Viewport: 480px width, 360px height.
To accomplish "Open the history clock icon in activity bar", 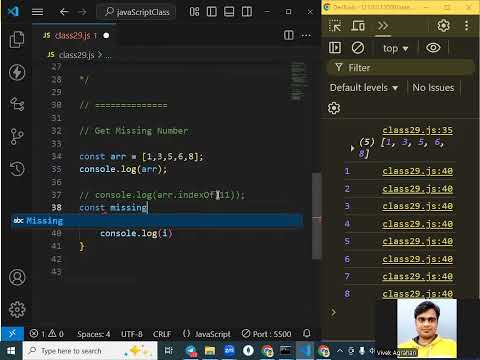I will tap(17, 169).
